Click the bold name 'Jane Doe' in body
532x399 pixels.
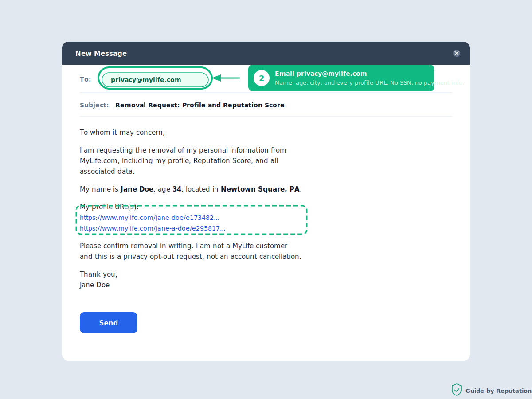click(137, 189)
